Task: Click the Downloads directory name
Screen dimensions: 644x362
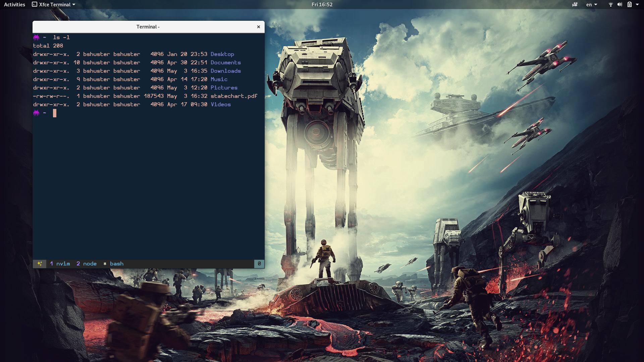Action: (x=225, y=71)
